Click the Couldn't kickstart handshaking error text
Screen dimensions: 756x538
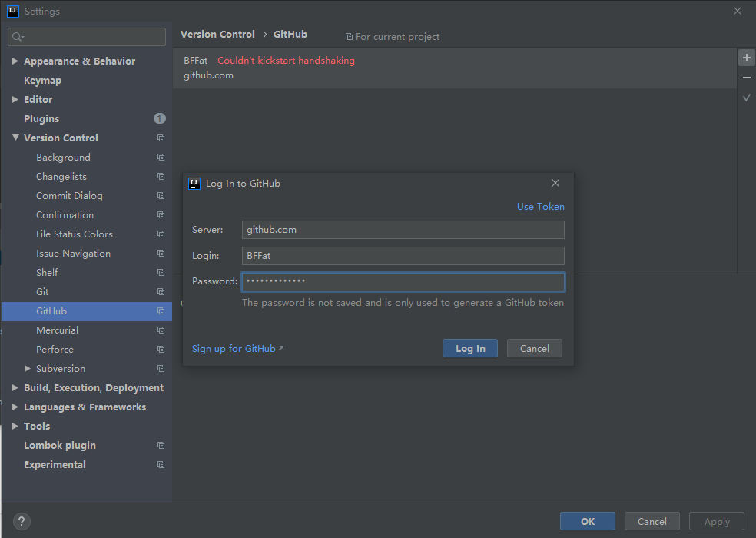point(286,60)
